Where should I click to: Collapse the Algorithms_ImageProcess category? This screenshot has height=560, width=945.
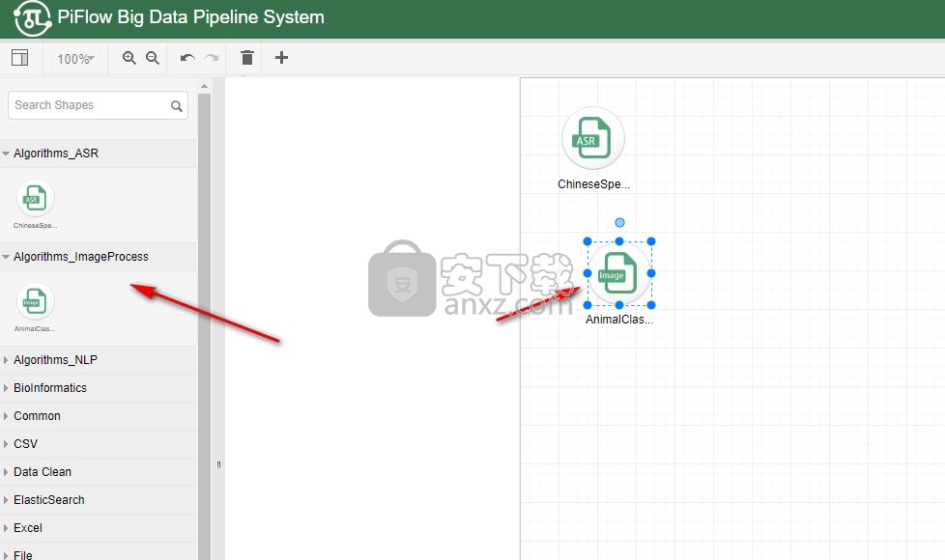tap(99, 257)
